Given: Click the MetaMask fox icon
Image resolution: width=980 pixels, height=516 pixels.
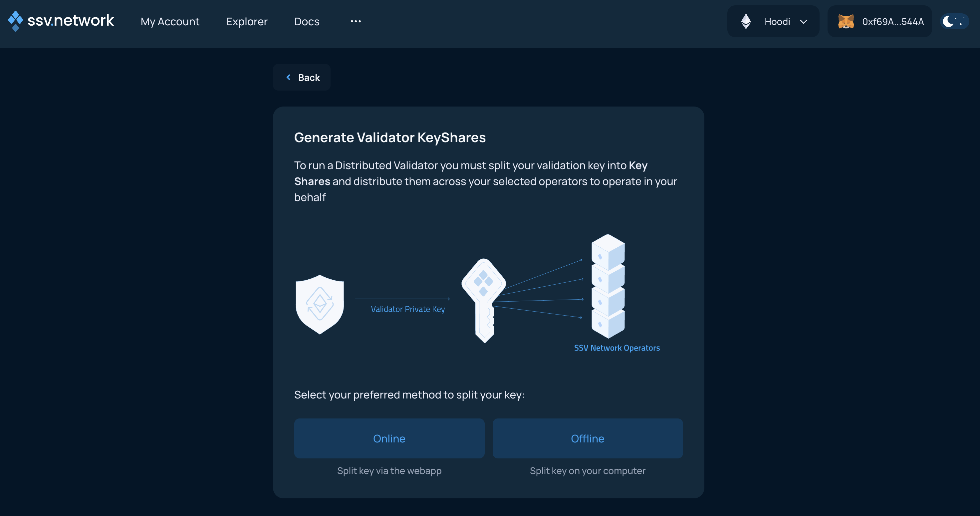Looking at the screenshot, I should 847,21.
